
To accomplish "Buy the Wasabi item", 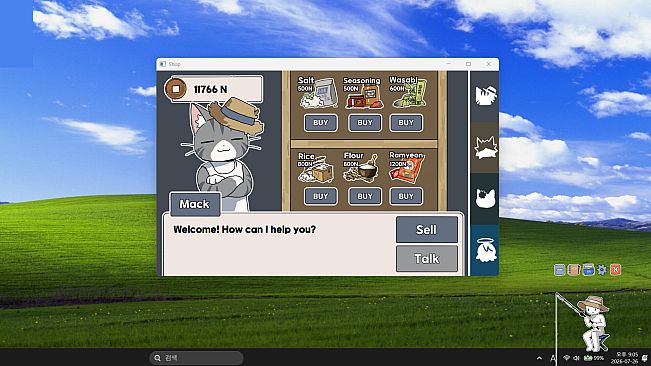I will click(x=406, y=123).
